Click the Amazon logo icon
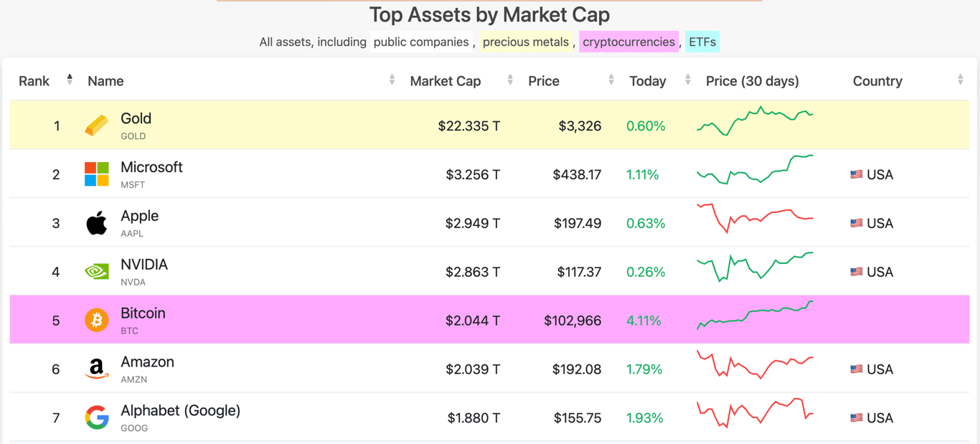The image size is (980, 444). click(97, 369)
